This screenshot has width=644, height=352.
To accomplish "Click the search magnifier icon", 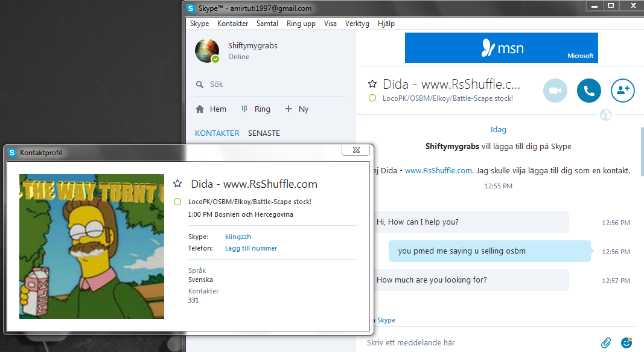I will tap(200, 84).
